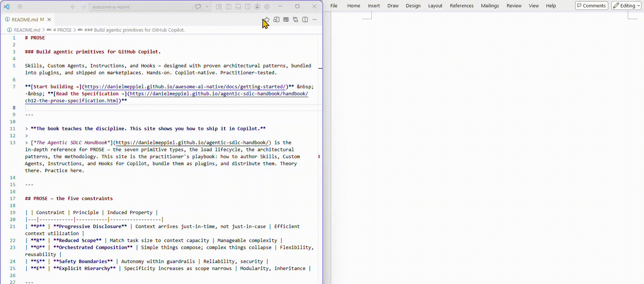Open Customize Layout in VS Code
Viewport: 644px width, 284px height.
(219, 7)
